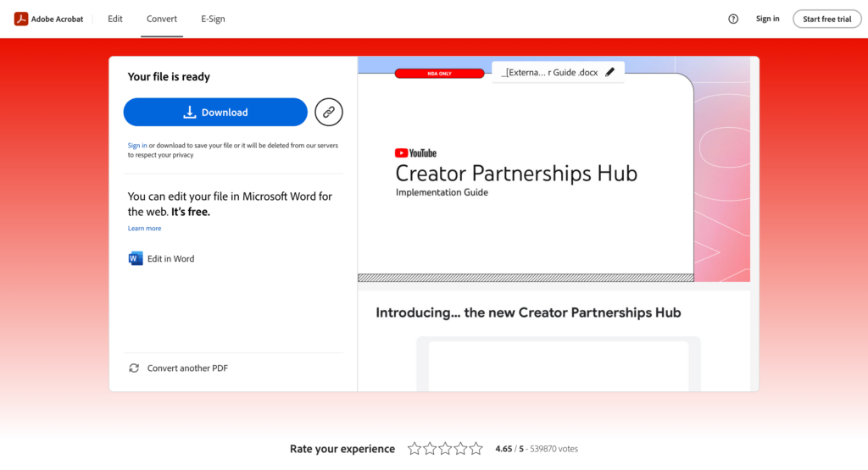
Task: Click the 'Creator Partnerships Hub' title in preview
Action: click(516, 174)
